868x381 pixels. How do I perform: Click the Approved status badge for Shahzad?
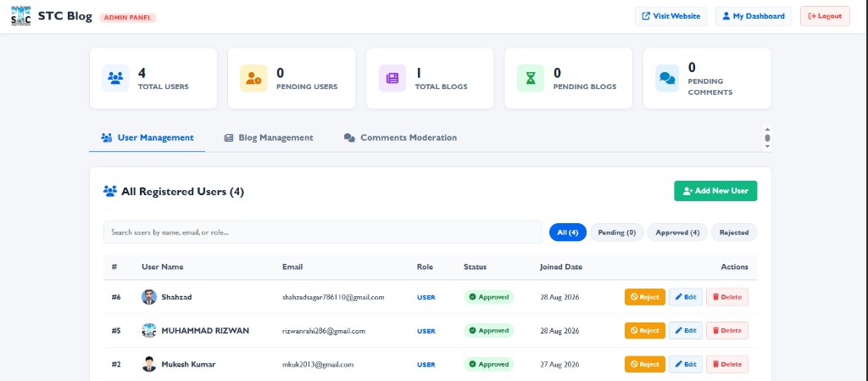(489, 297)
